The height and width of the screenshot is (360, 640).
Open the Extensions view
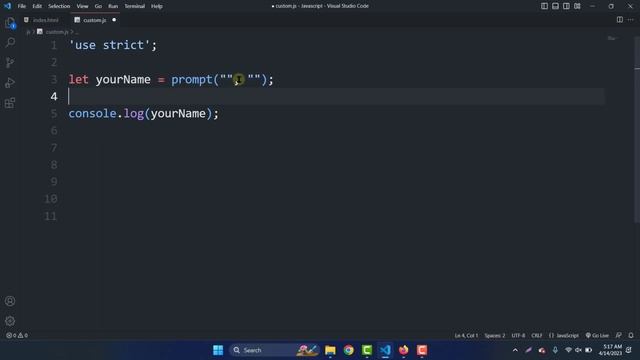tap(10, 102)
